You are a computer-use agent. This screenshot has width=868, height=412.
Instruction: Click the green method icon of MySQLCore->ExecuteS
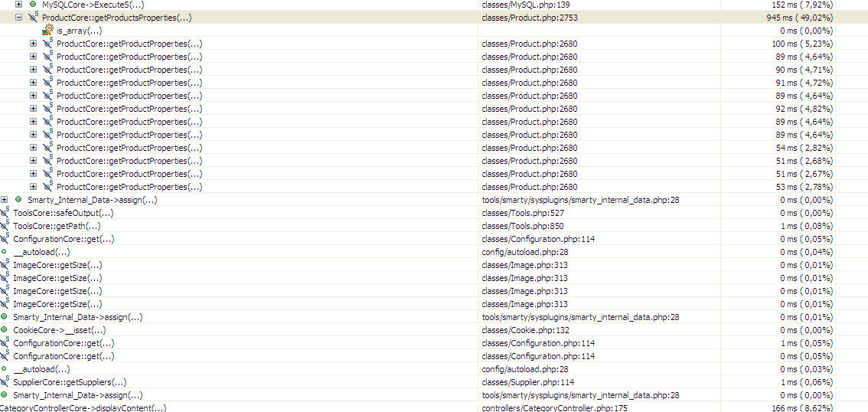coord(33,5)
